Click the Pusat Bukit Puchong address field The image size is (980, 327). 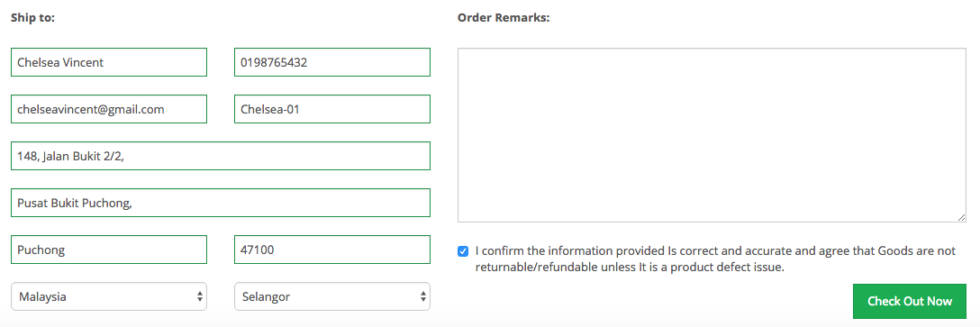(x=221, y=203)
